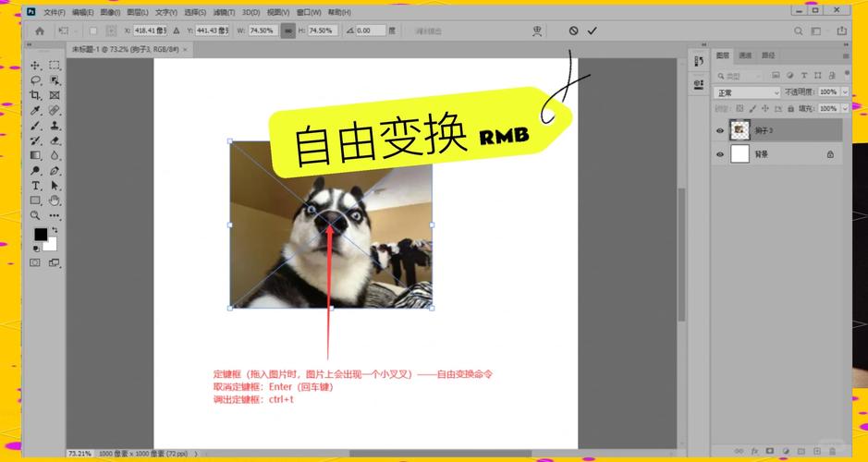Click the Home button in options bar
This screenshot has width=868, height=462.
tap(40, 30)
